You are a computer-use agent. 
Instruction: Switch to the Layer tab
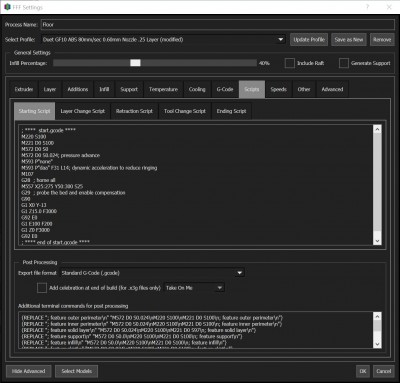pos(50,89)
